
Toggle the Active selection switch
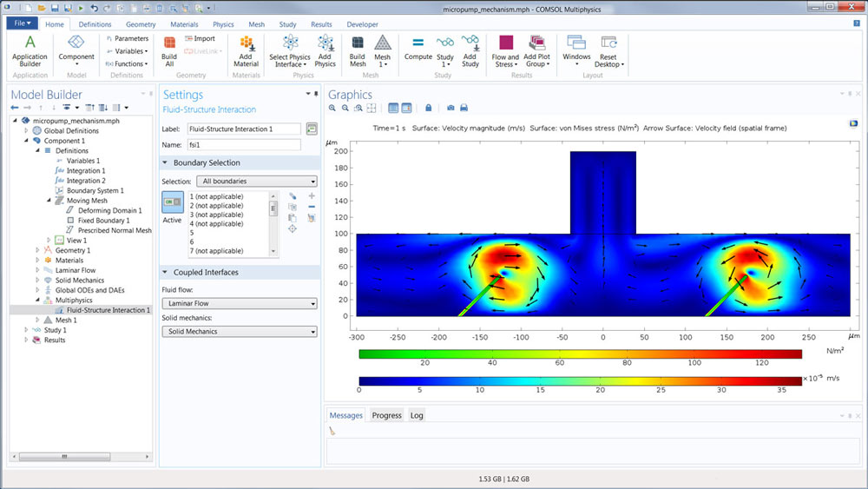point(172,202)
